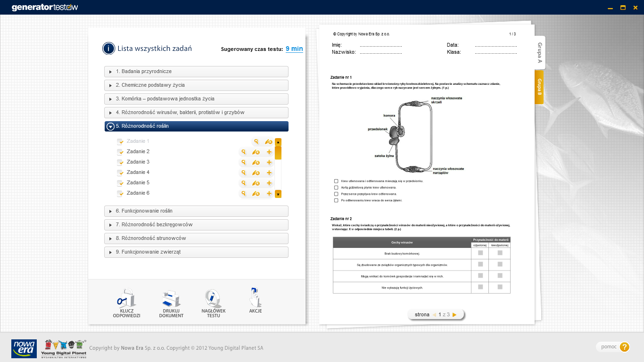Click the Nowa Era logo
Image resolution: width=644 pixels, height=362 pixels.
(x=24, y=349)
